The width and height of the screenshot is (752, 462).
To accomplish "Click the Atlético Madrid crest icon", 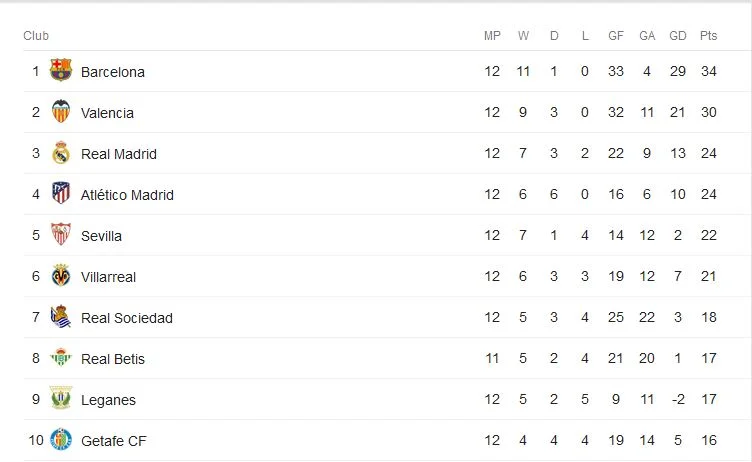I will [61, 194].
